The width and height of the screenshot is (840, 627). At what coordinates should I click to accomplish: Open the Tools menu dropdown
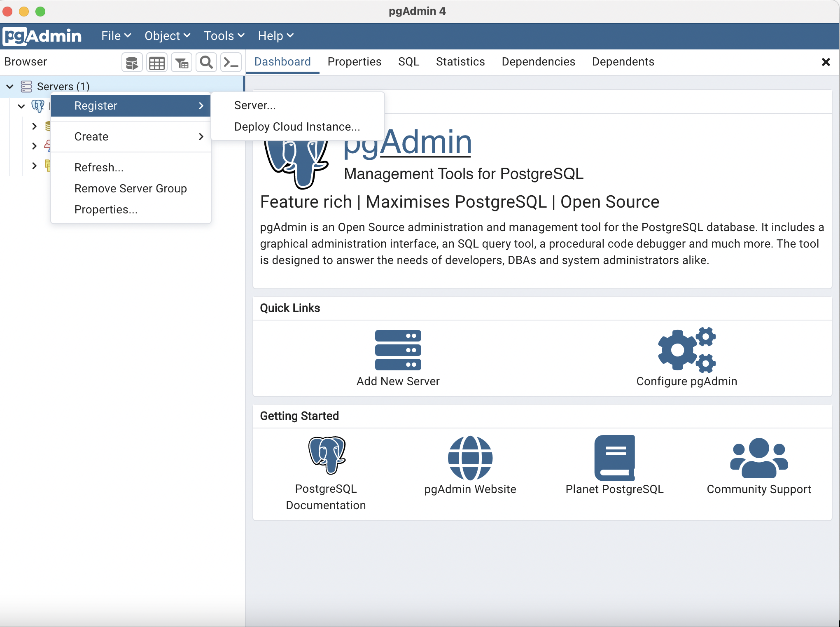click(x=224, y=36)
